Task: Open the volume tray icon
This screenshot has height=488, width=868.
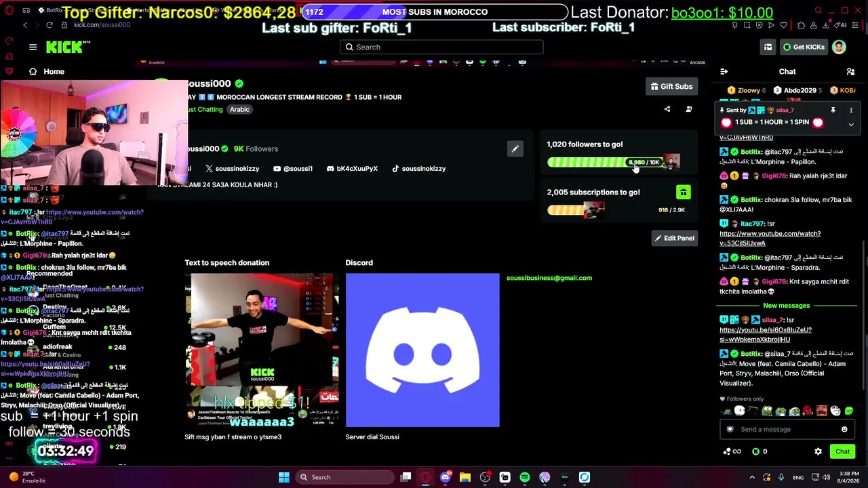Action: pos(825,477)
